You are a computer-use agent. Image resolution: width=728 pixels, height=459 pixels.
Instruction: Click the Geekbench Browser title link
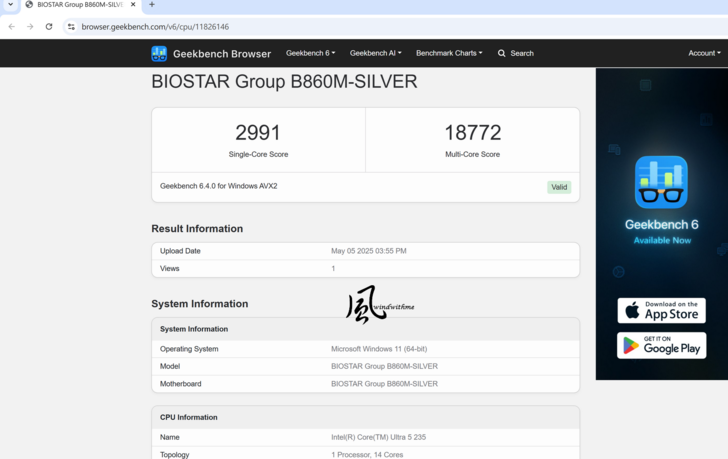coord(221,54)
